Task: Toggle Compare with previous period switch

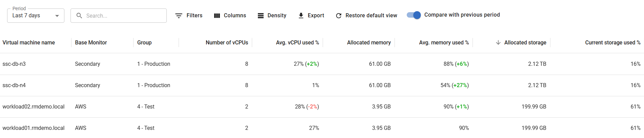Action: (414, 15)
